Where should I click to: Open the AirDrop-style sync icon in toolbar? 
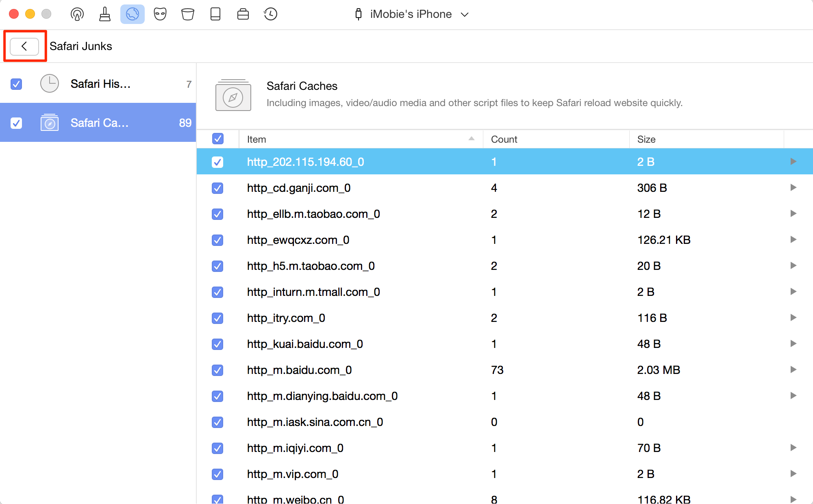(77, 14)
